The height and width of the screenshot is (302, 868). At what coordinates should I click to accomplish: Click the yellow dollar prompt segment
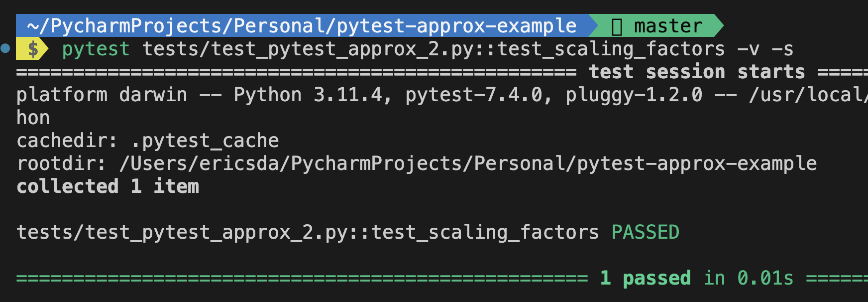(x=32, y=49)
